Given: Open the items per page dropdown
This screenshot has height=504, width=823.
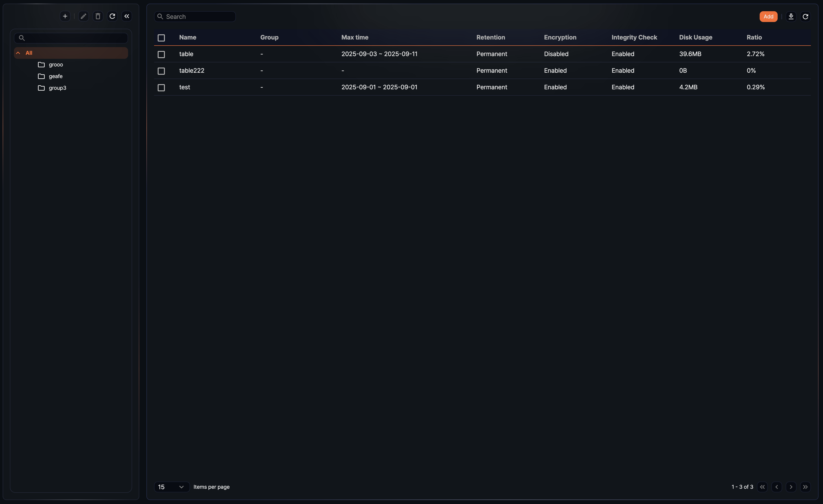Looking at the screenshot, I should tap(171, 487).
